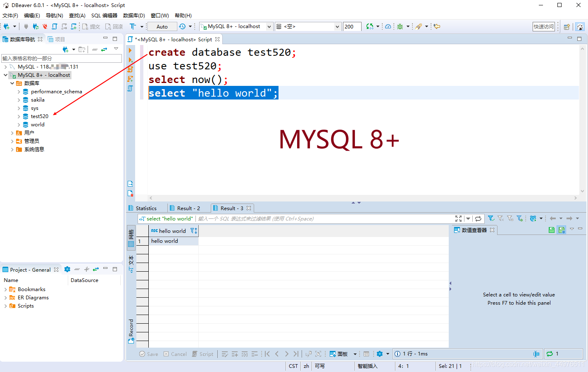Click the transaction mode icon in toolbar
This screenshot has width=588, height=372.
[133, 26]
